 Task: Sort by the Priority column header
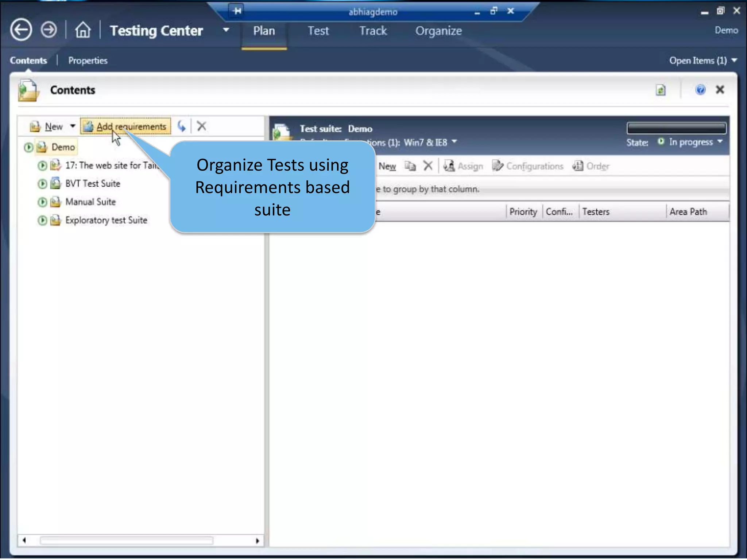click(524, 212)
